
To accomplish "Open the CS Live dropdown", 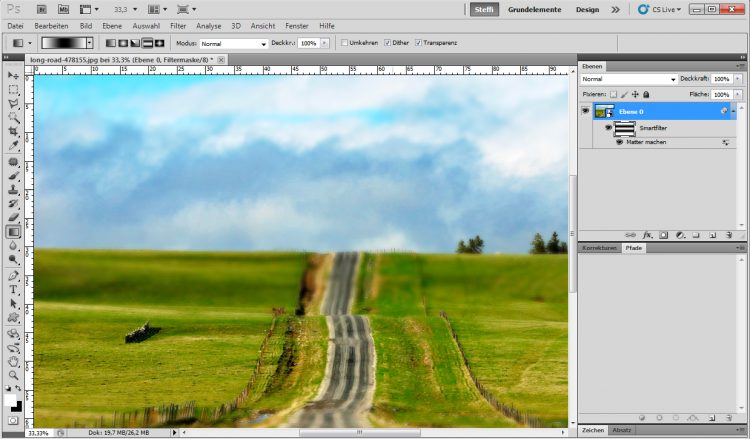I will pos(660,10).
